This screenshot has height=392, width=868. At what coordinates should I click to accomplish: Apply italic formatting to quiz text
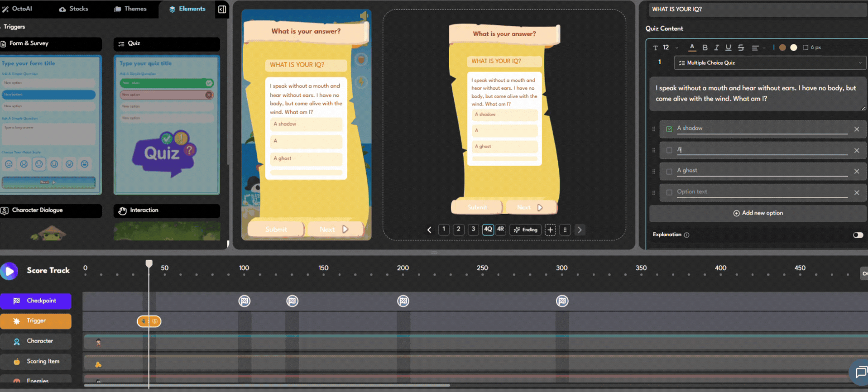(x=716, y=48)
